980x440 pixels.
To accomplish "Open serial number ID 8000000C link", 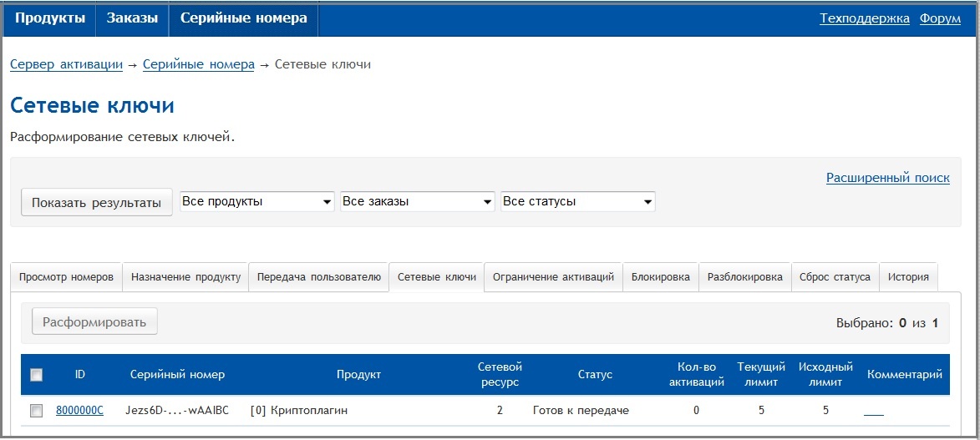I will [79, 411].
